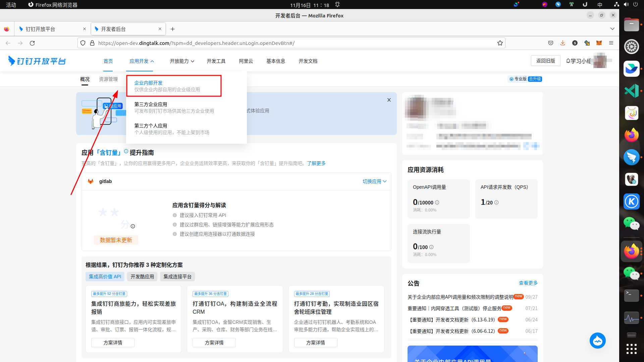This screenshot has width=644, height=362.
Task: Click the system volume icon in top bar
Action: point(626,5)
